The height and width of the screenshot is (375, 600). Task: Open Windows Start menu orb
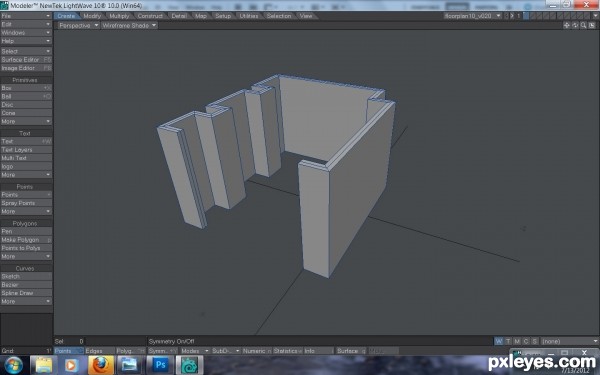(13, 365)
